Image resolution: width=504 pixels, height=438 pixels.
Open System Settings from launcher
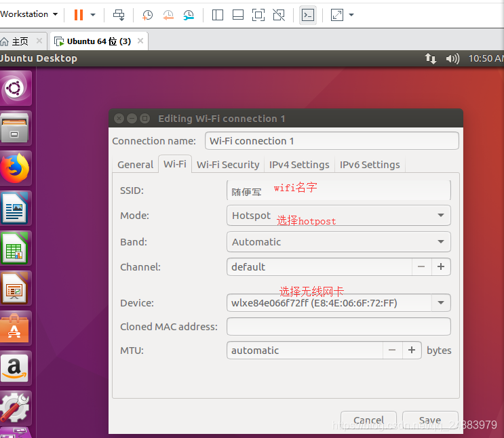coord(15,408)
